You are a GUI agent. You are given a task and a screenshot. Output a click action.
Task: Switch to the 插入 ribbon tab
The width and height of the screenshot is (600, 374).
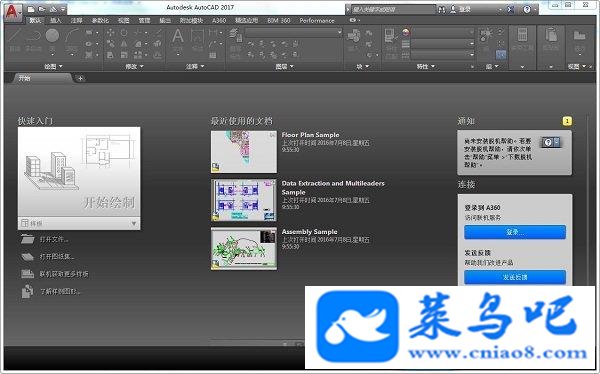point(55,21)
